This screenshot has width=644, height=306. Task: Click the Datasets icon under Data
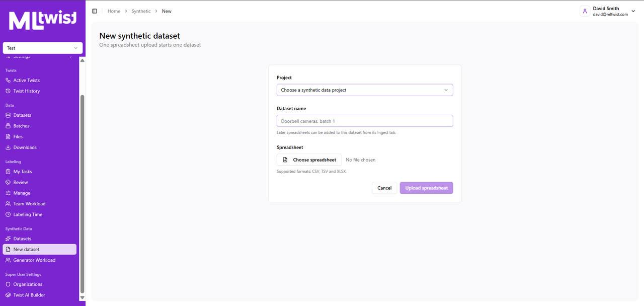[x=8, y=115]
